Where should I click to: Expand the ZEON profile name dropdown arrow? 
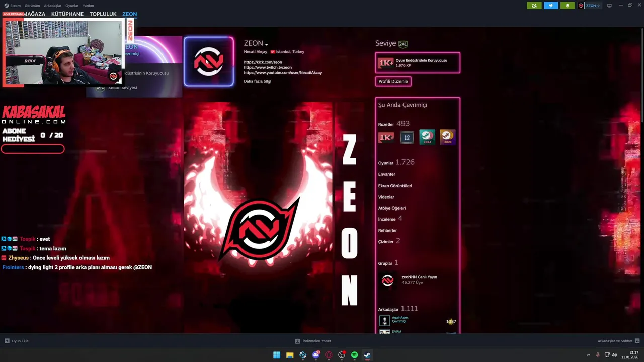(266, 44)
